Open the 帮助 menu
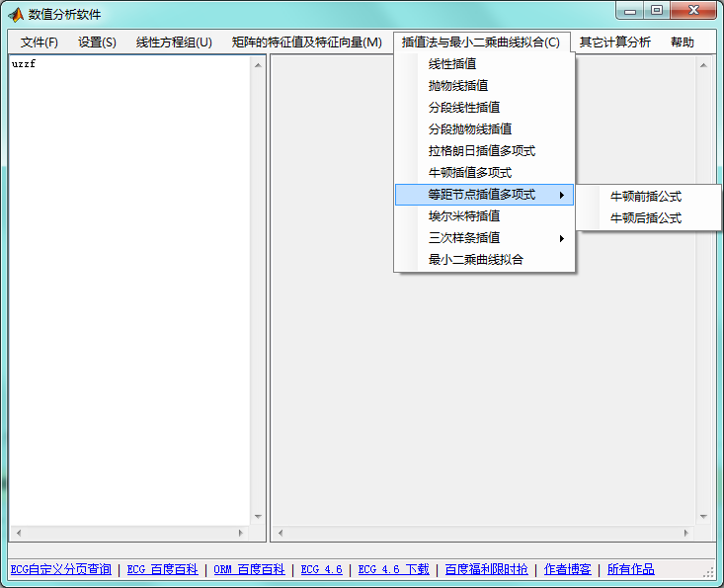 pyautogui.click(x=682, y=42)
